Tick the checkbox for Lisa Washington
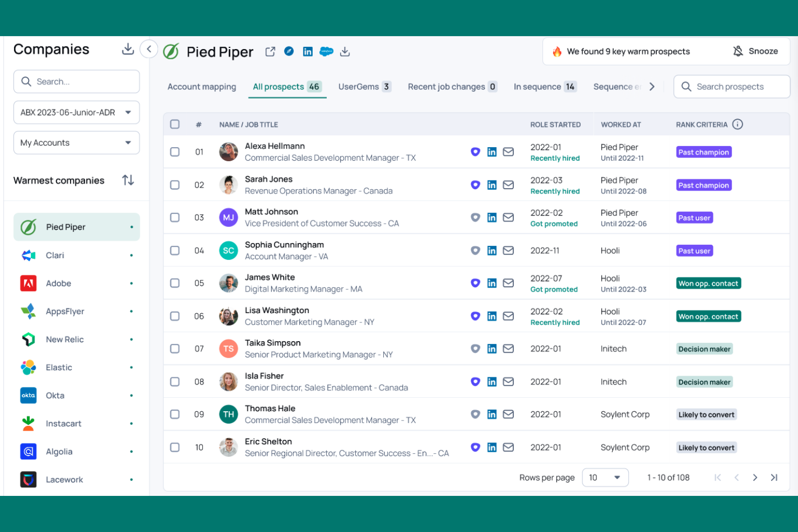The width and height of the screenshot is (798, 532). (x=175, y=316)
